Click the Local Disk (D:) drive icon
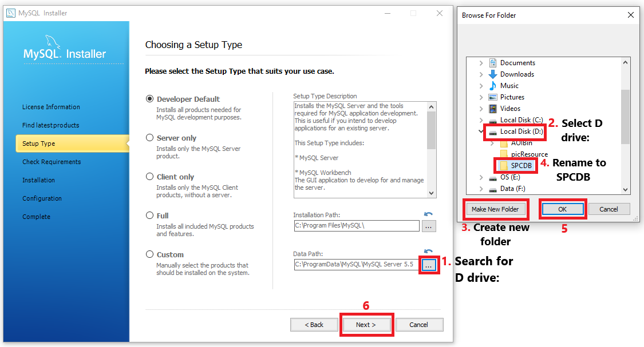This screenshot has height=347, width=644. tap(493, 133)
